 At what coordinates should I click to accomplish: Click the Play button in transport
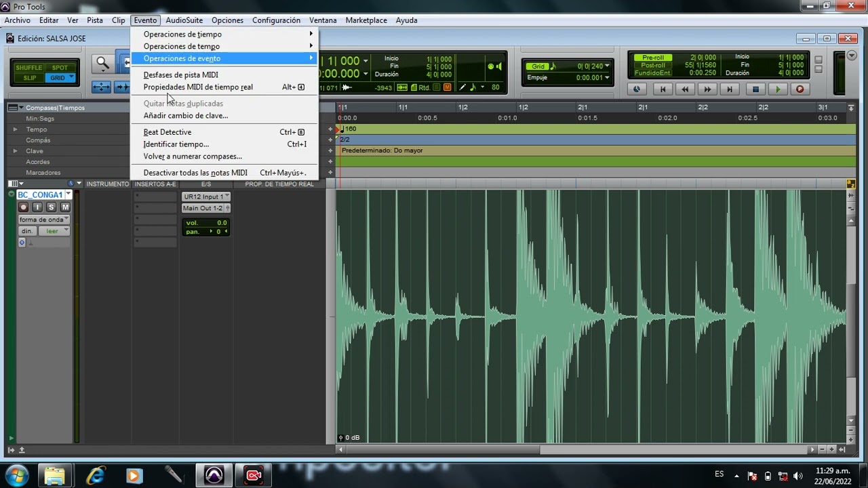(778, 89)
